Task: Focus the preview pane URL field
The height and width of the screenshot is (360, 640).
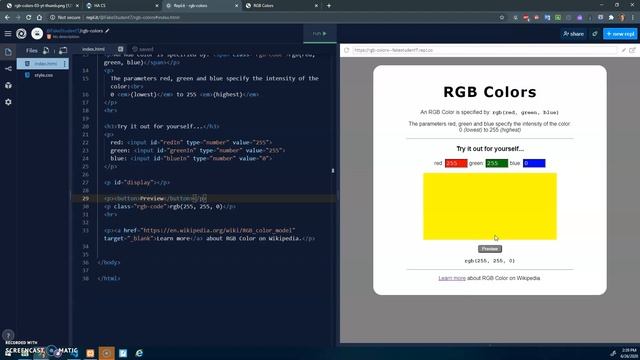Action: coord(484,50)
